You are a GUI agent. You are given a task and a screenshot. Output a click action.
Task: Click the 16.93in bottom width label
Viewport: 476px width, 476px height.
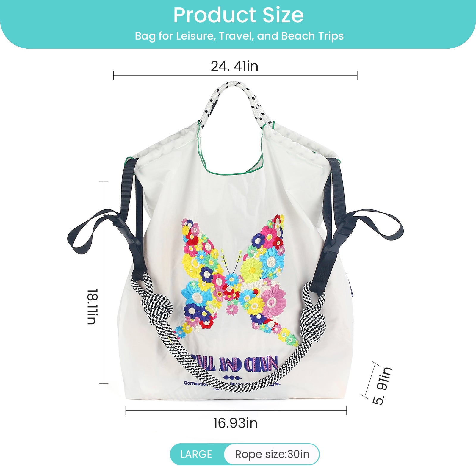[x=235, y=423]
